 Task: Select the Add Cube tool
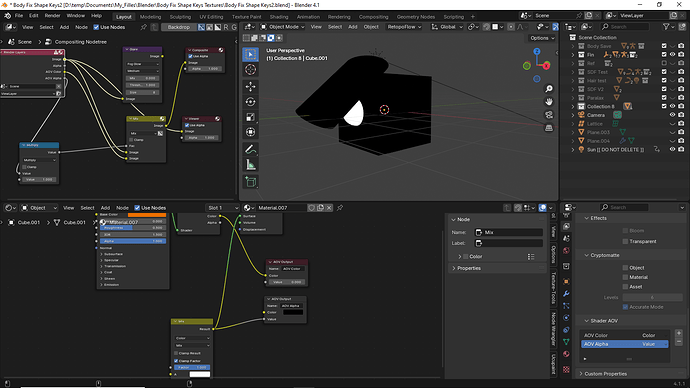pos(250,182)
